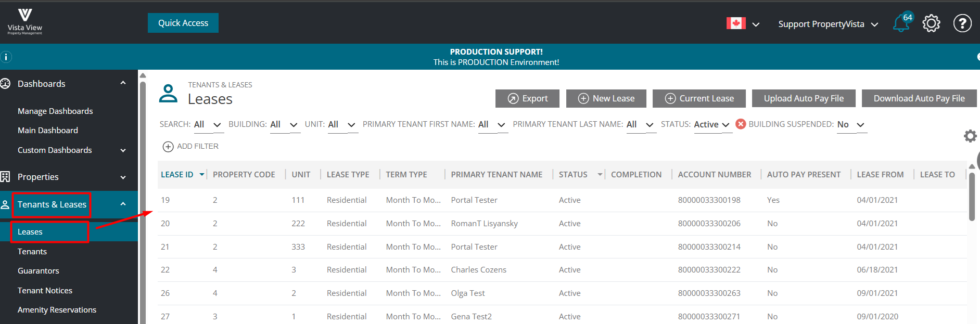Sort by Auto Pay Present column
This screenshot has height=324, width=980.
tap(804, 175)
